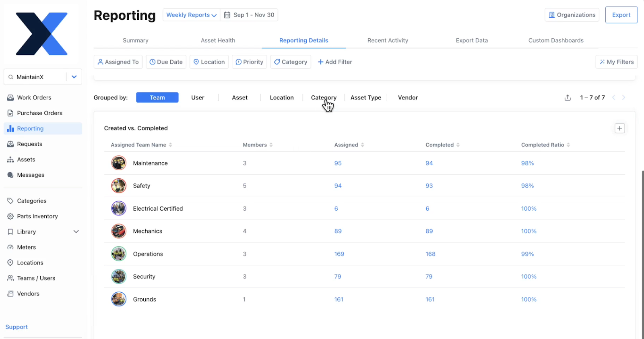This screenshot has width=644, height=339.
Task: Click the MaintainX X logo
Action: [x=41, y=34]
